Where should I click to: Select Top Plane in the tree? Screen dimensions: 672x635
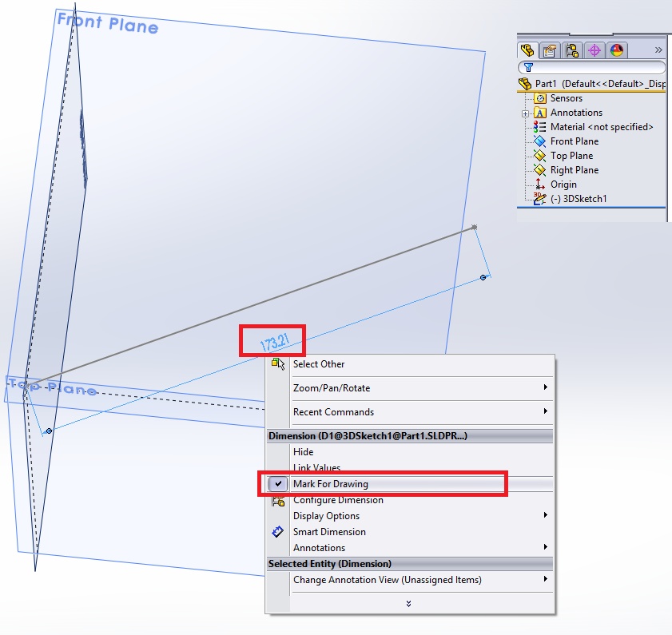(x=571, y=156)
